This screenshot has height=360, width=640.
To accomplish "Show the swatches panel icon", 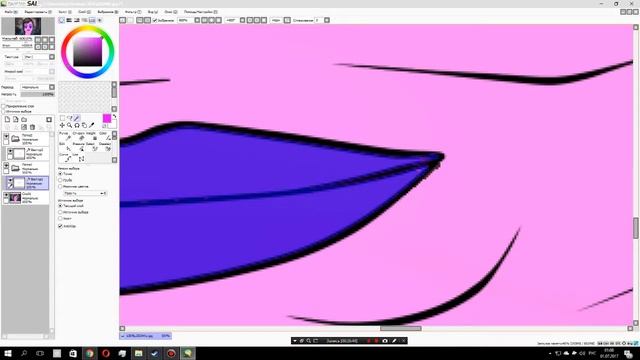I will point(92,20).
